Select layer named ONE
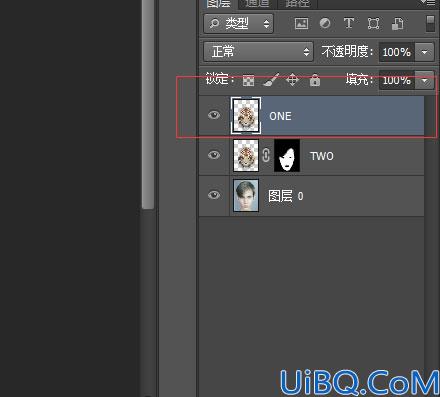 [x=311, y=116]
